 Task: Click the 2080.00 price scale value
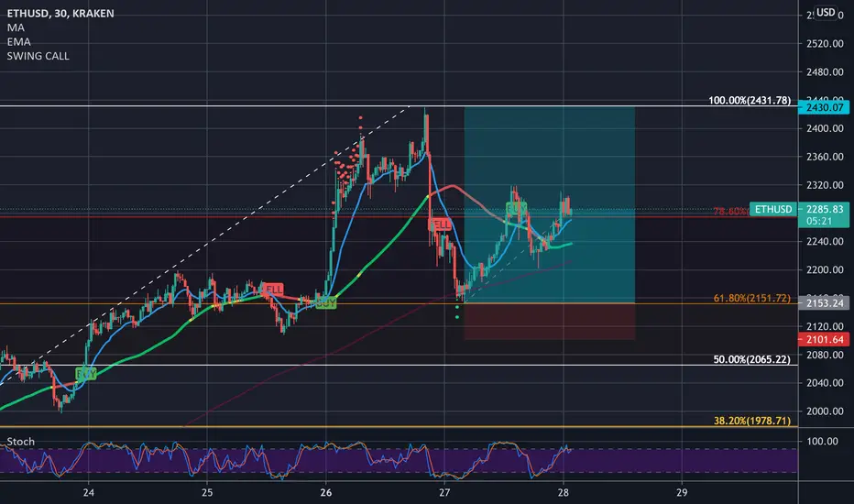pyautogui.click(x=825, y=355)
